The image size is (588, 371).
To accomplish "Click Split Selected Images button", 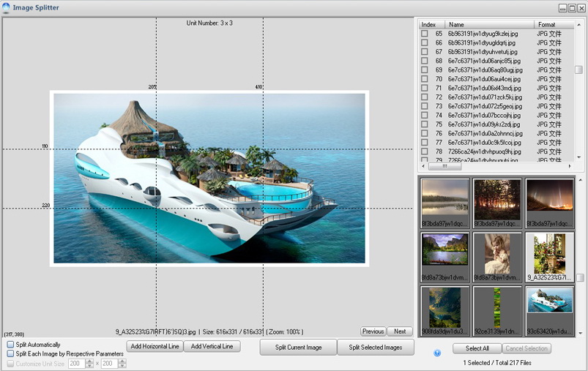I will pos(376,348).
